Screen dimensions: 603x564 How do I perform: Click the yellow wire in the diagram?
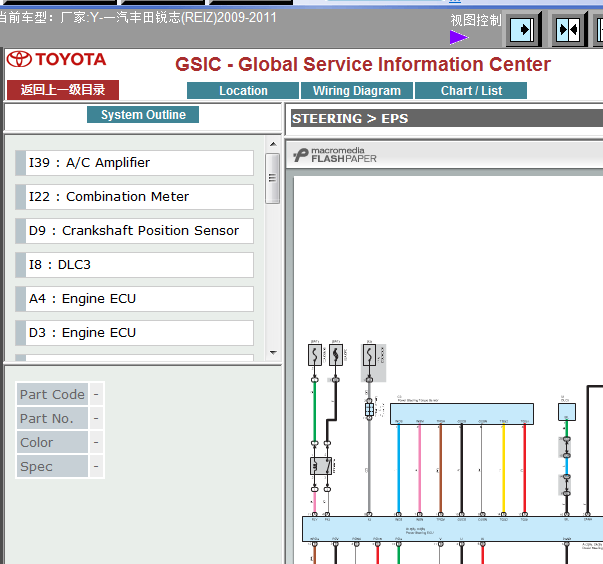click(x=503, y=469)
